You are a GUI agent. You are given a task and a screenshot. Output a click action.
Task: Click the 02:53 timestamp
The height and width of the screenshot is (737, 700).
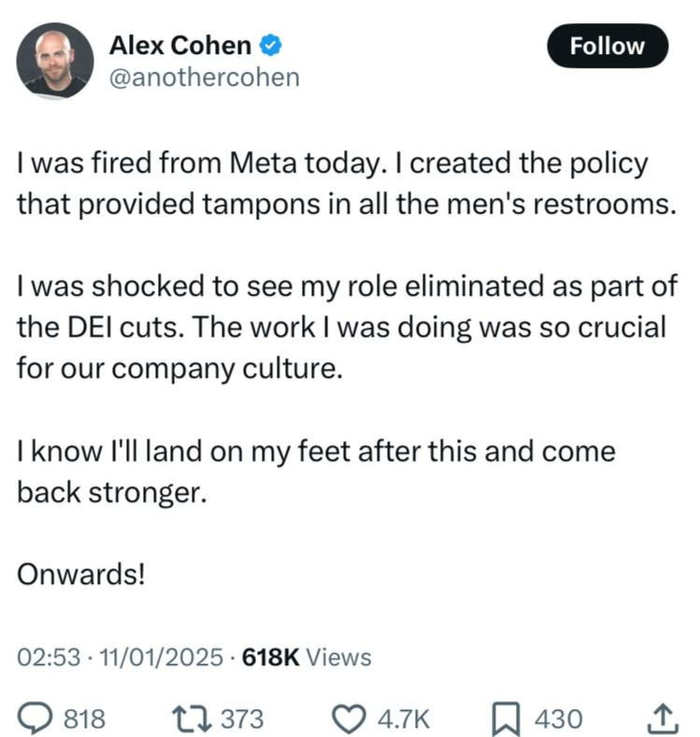(x=48, y=658)
